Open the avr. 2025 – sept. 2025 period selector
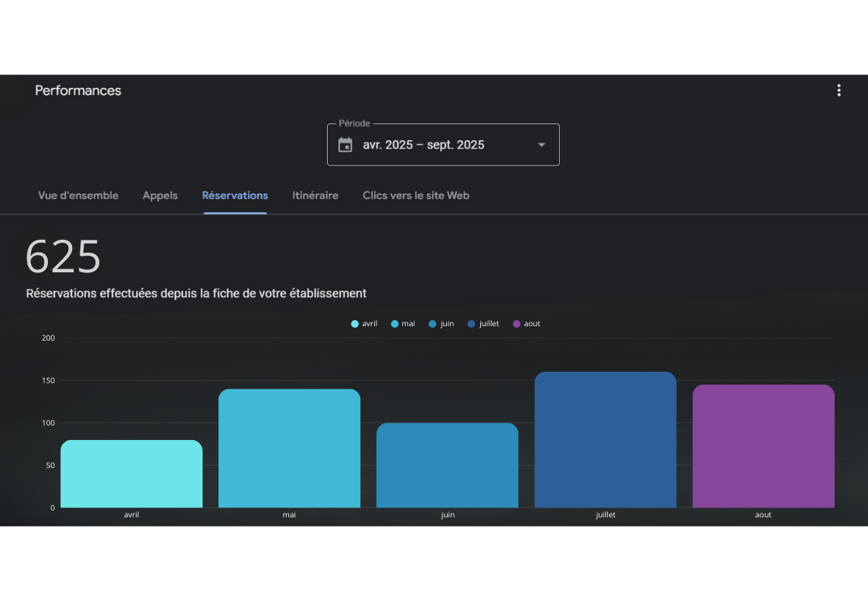Viewport: 868px width, 616px height. [423, 145]
